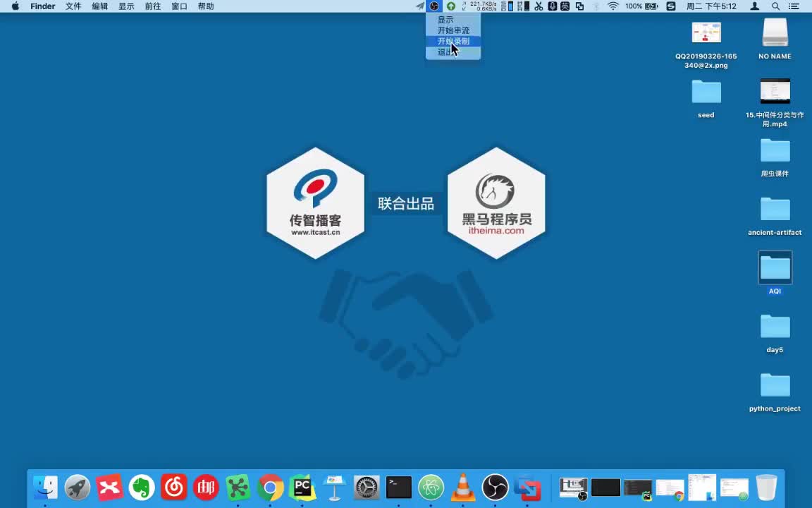Restore the minimized green-badged window in Dock

(734, 489)
